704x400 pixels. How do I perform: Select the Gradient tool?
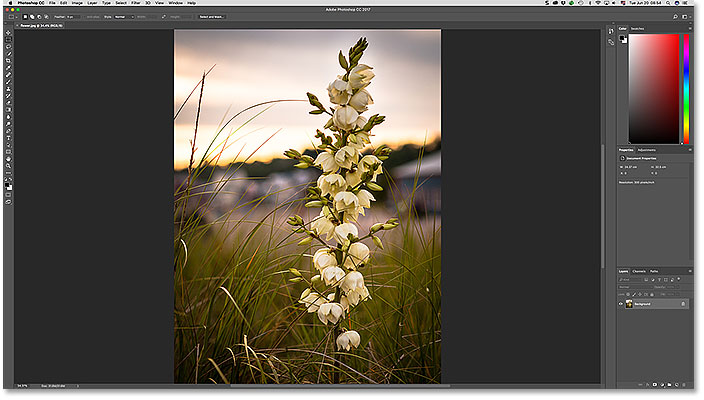(x=8, y=110)
